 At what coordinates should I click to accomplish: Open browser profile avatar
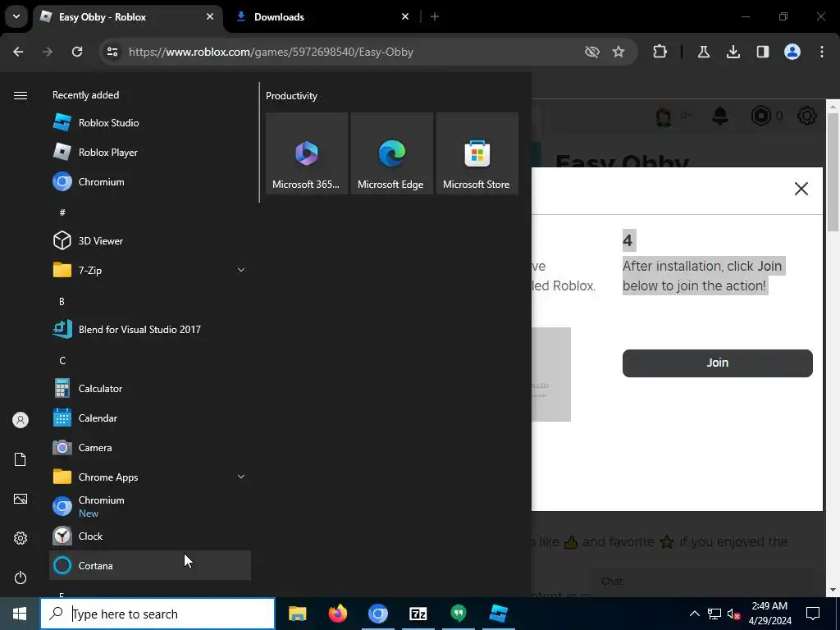(792, 52)
